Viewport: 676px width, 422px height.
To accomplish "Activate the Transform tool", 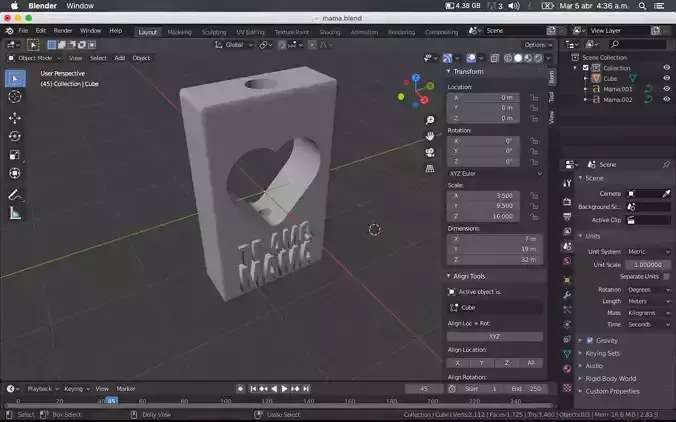I will coord(15,173).
